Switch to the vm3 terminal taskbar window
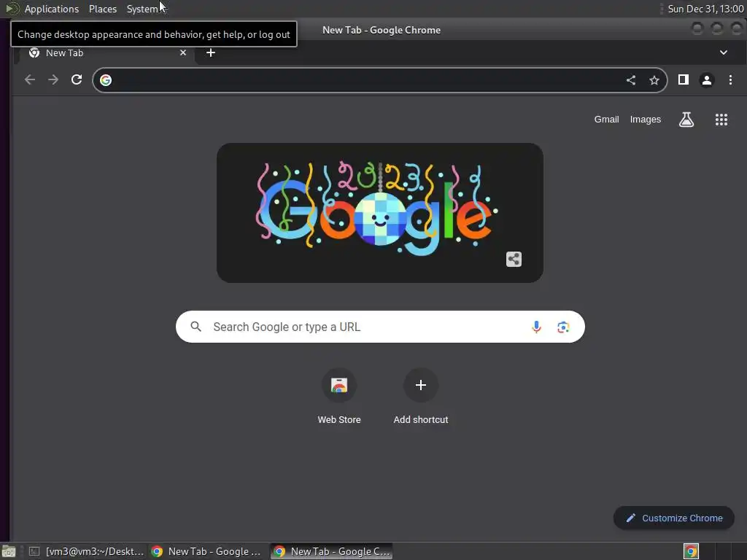 pyautogui.click(x=86, y=551)
